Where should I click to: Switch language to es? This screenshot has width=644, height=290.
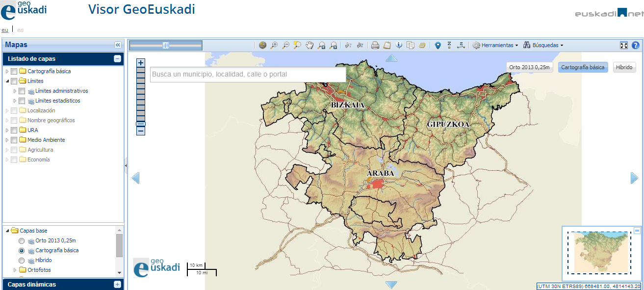[x=20, y=30]
